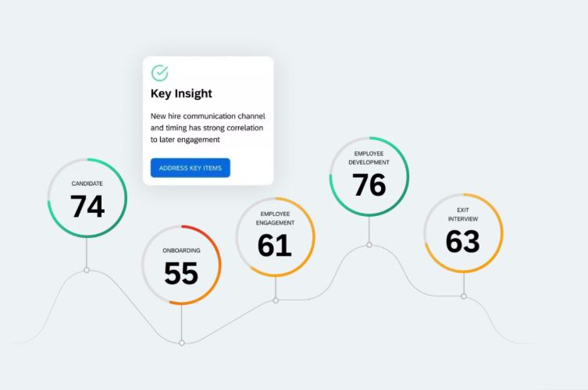The width and height of the screenshot is (588, 390).
Task: Click the timeline node below Onboarding
Action: tap(181, 342)
